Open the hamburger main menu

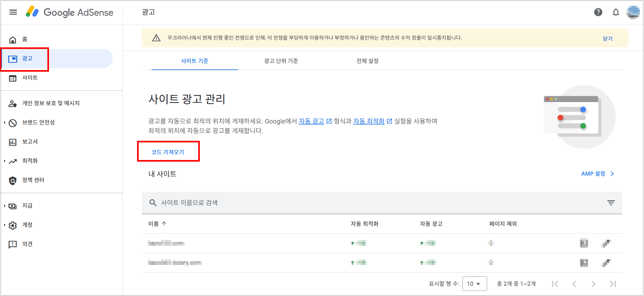pos(13,12)
